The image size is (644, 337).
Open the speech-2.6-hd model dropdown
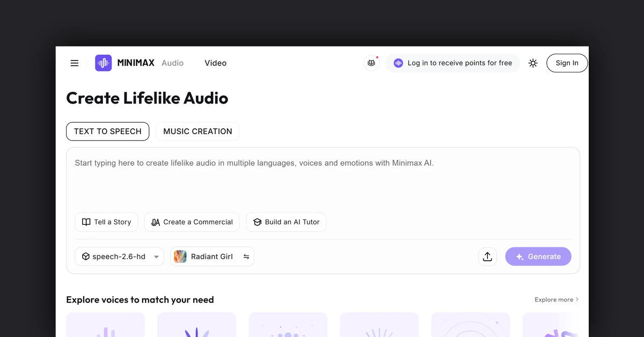119,257
